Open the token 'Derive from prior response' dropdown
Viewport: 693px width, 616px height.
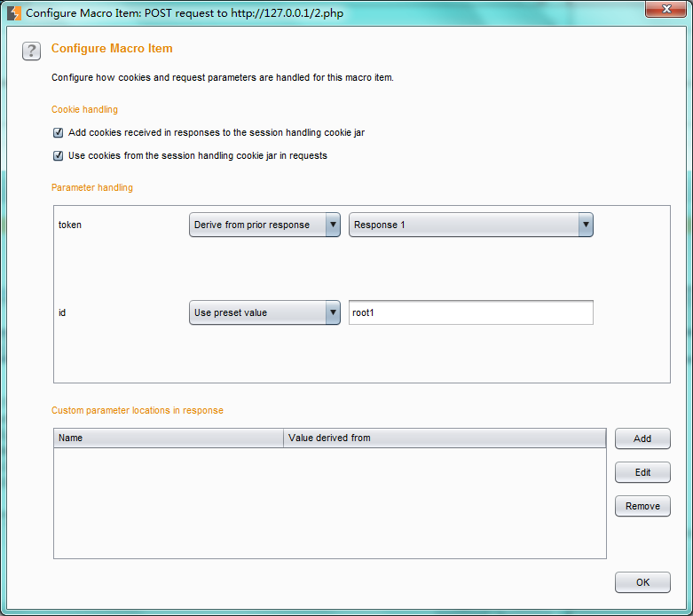(264, 225)
